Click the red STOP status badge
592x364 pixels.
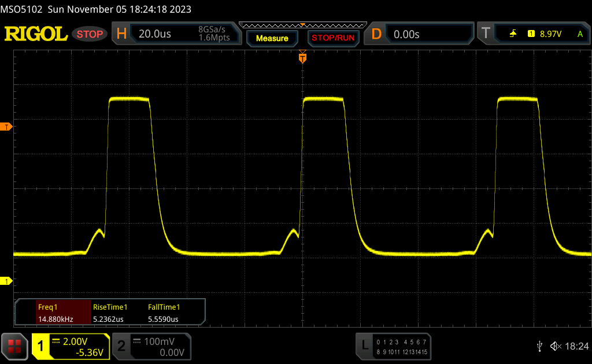(x=90, y=34)
